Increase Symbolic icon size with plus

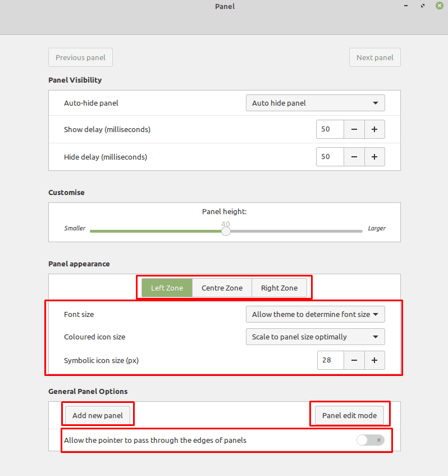click(374, 360)
